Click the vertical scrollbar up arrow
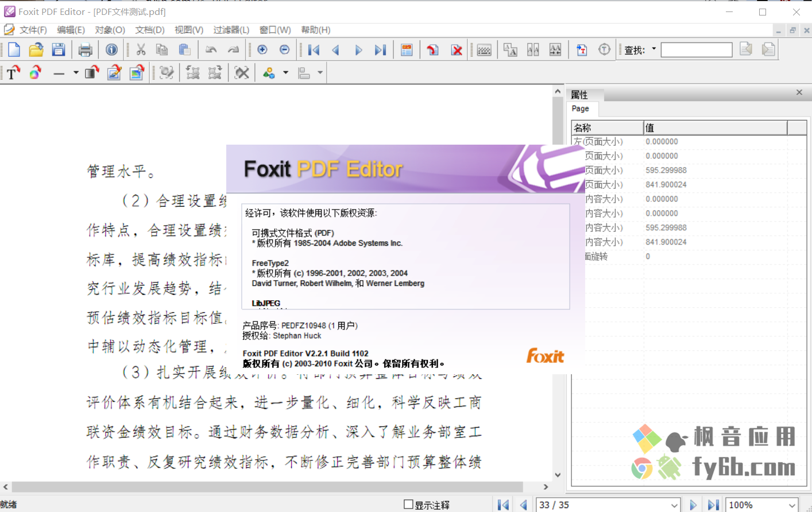 [x=558, y=91]
